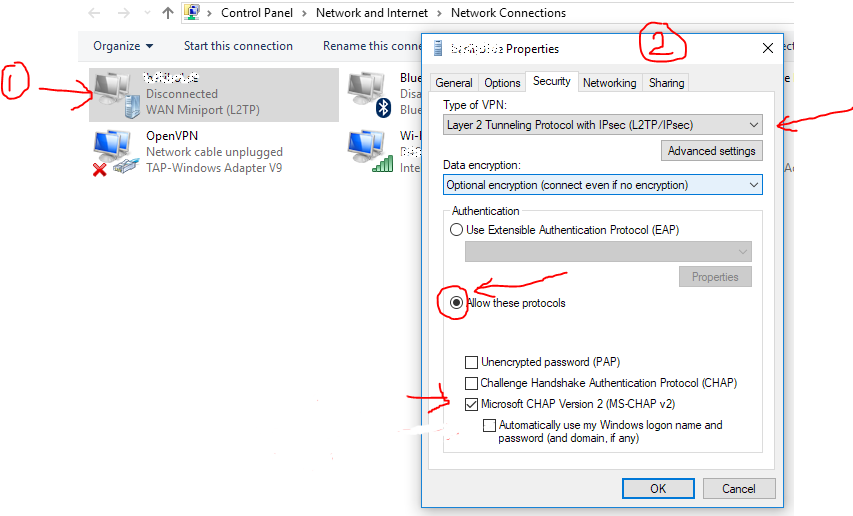Enable Challenge Handshake Authentication Protocol checkbox
Image resolution: width=853 pixels, height=516 pixels.
click(x=472, y=383)
